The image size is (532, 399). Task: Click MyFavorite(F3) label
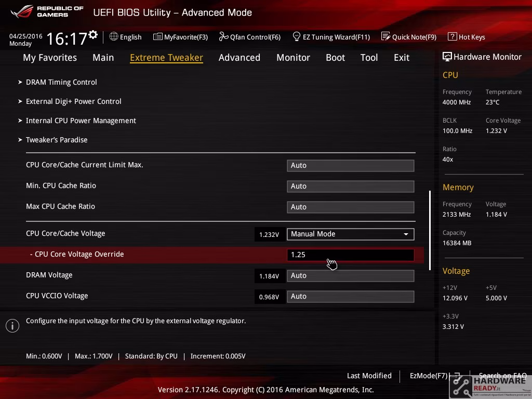coord(186,37)
